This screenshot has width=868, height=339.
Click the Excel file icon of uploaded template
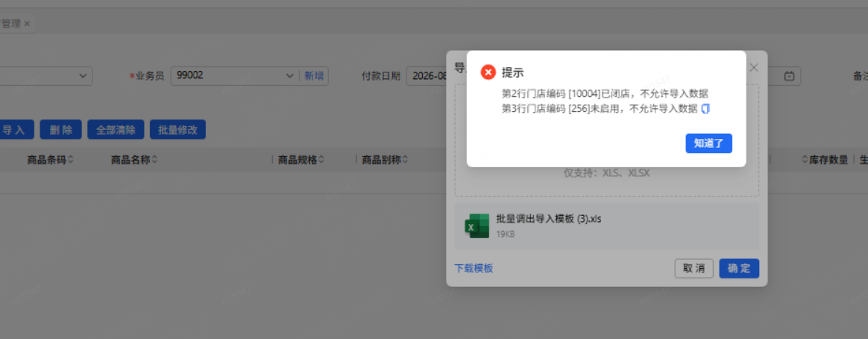[477, 226]
